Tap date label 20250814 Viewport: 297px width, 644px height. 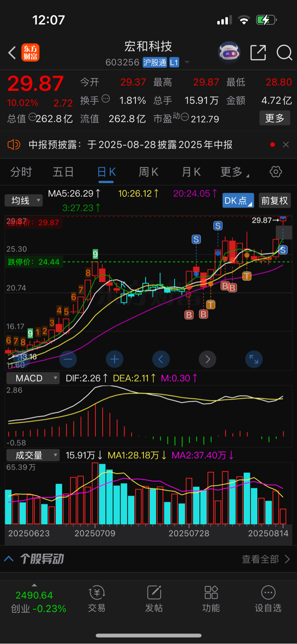268,533
